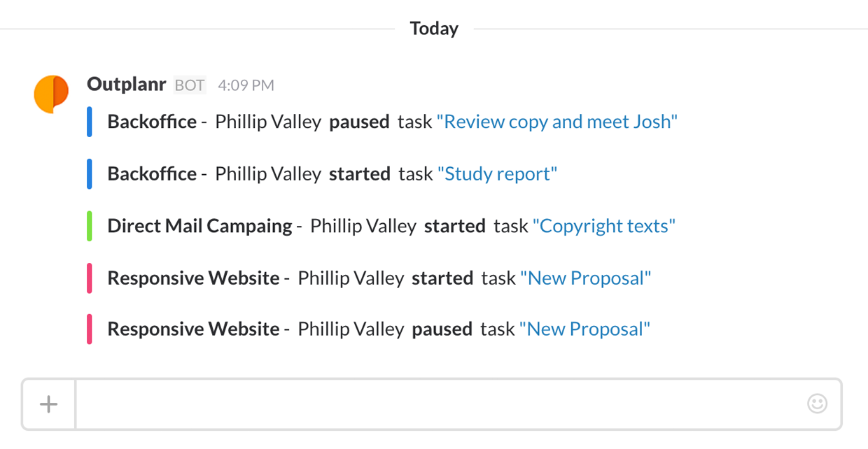
Task: Open the plus attachment menu
Action: coord(49,404)
